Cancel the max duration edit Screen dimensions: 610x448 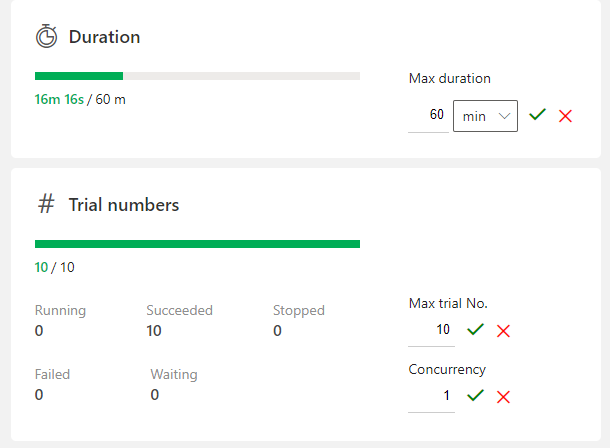tap(565, 116)
